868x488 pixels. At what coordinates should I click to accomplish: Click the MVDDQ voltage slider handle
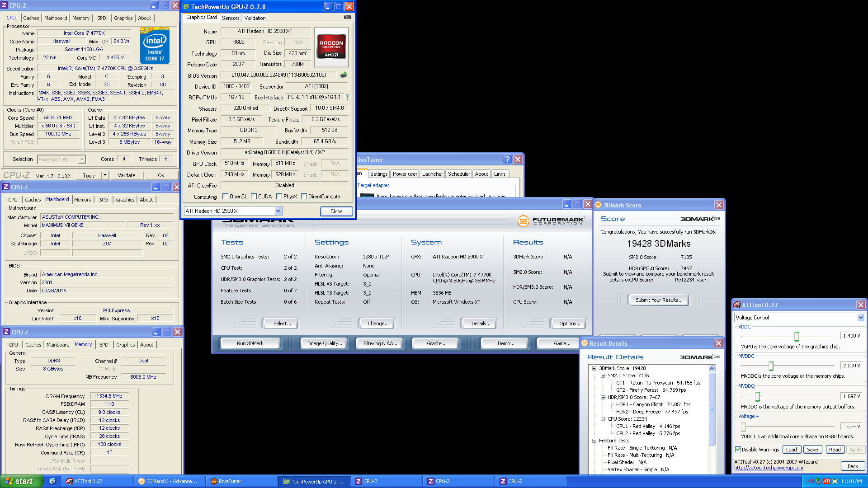757,397
